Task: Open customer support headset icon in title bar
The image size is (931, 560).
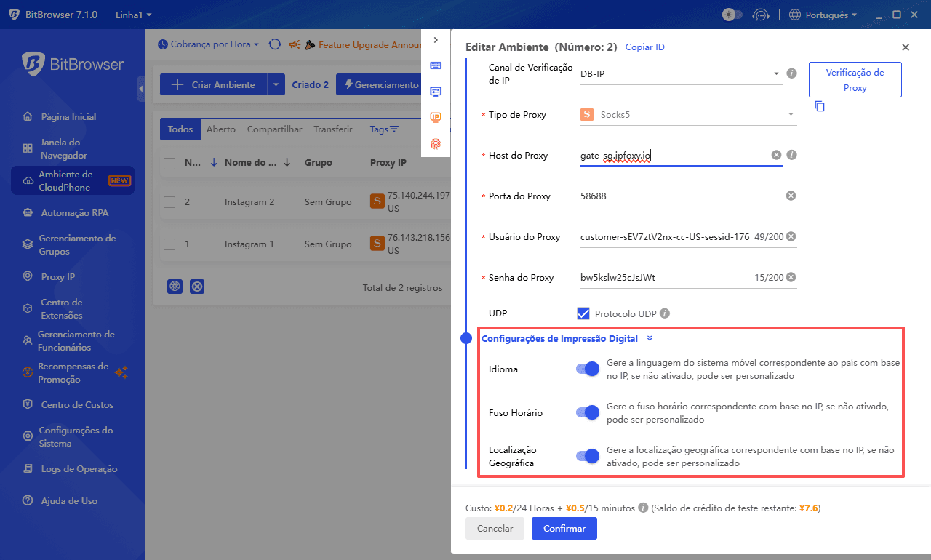Action: coord(760,15)
